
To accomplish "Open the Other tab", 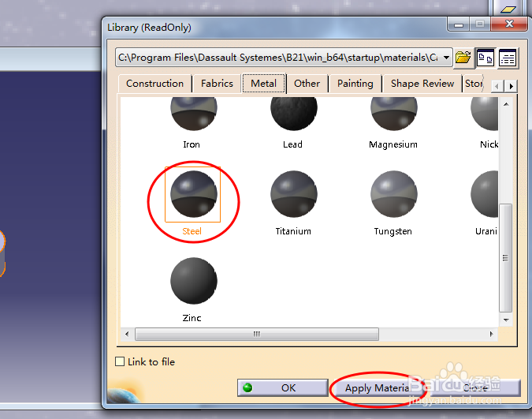I will point(307,84).
